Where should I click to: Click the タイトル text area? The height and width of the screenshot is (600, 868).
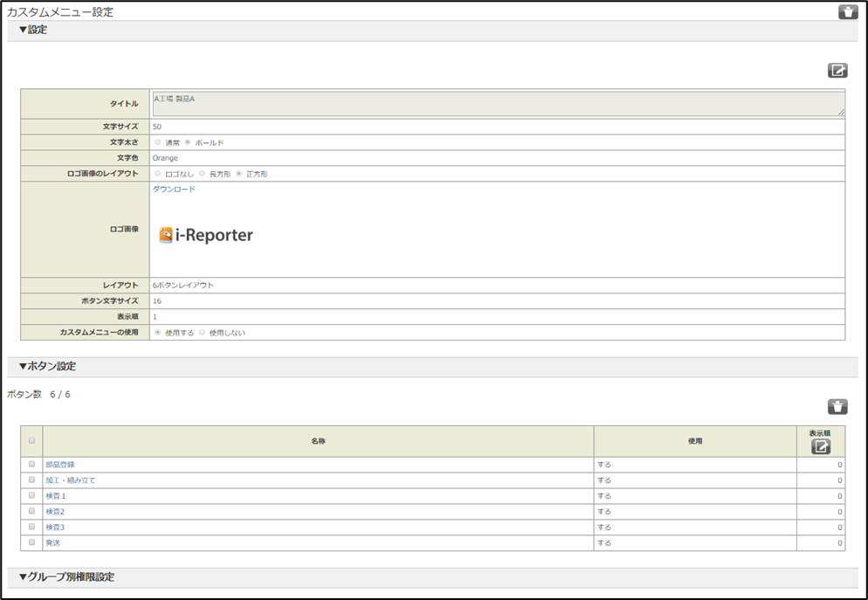click(497, 104)
